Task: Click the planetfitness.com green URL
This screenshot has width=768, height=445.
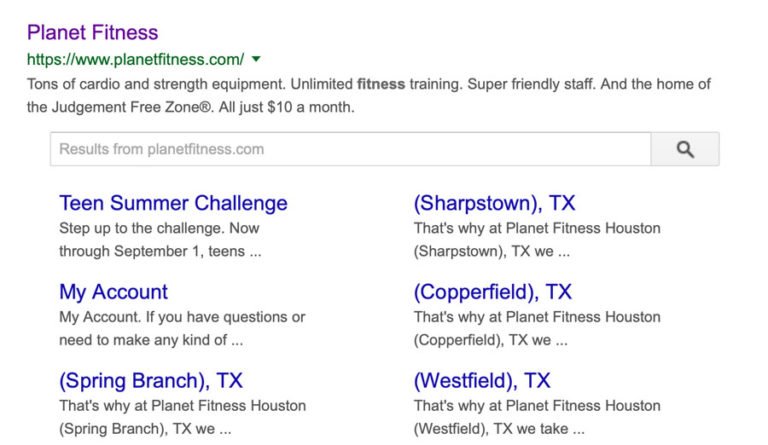Action: pyautogui.click(x=135, y=59)
